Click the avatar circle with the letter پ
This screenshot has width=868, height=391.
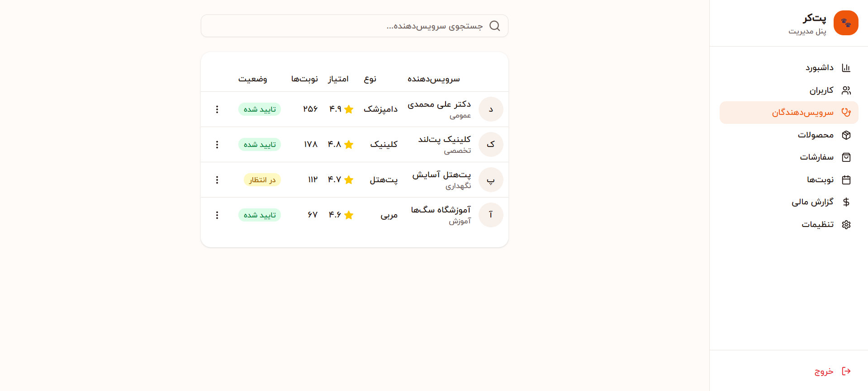[x=491, y=180]
